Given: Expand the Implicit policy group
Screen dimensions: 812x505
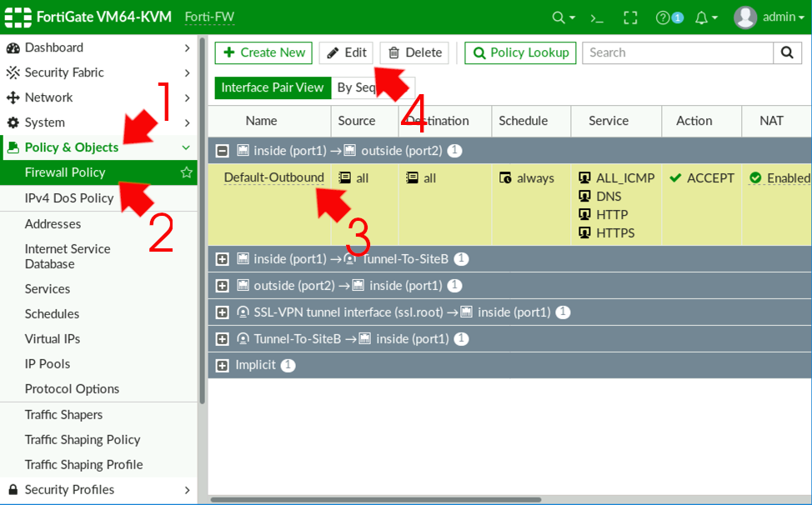Looking at the screenshot, I should (222, 365).
